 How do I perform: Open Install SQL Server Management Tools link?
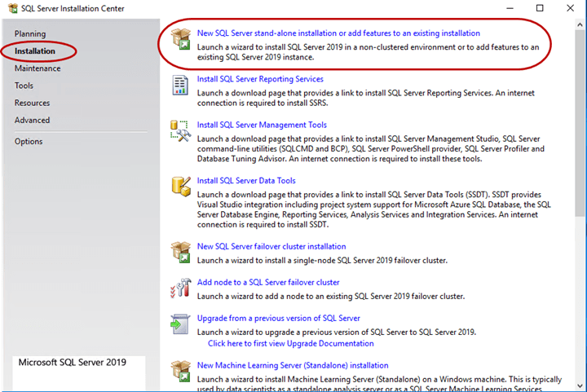(x=262, y=125)
